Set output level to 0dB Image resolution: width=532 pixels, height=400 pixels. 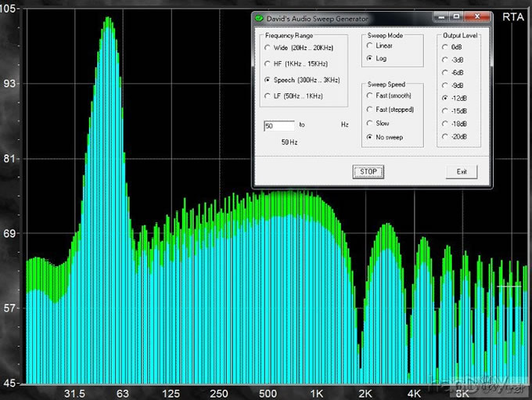(444, 47)
